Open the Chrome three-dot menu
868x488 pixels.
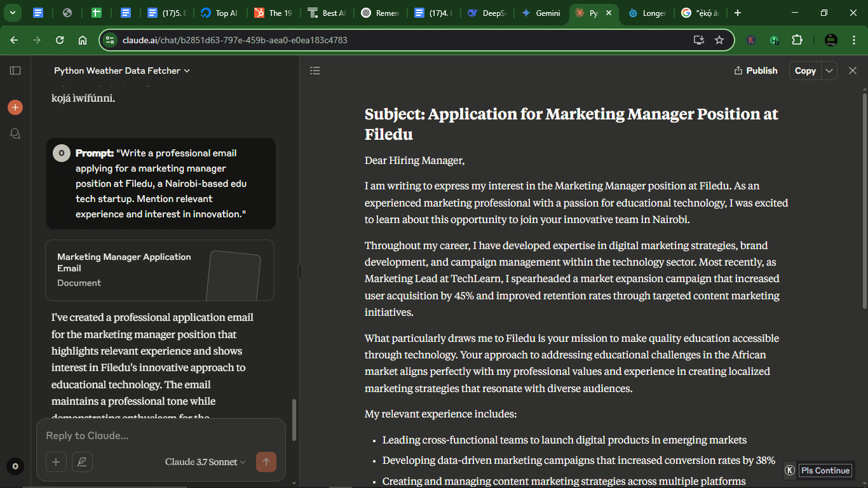pyautogui.click(x=853, y=40)
